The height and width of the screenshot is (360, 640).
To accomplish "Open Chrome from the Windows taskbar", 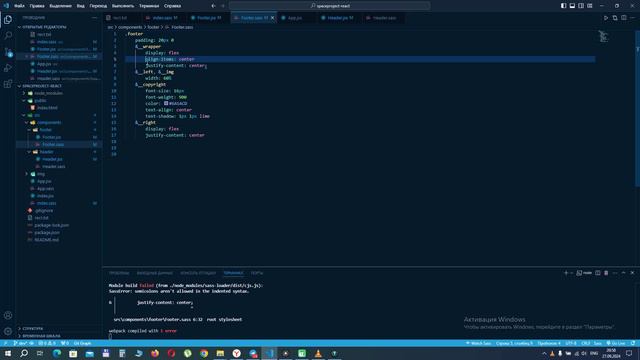I will click(204, 353).
